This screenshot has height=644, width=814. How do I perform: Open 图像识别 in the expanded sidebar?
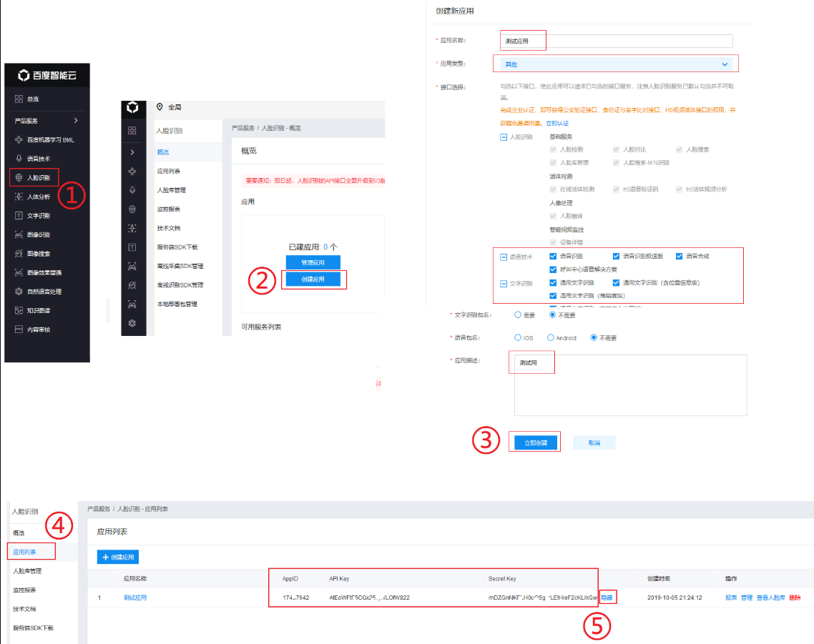tap(33, 234)
